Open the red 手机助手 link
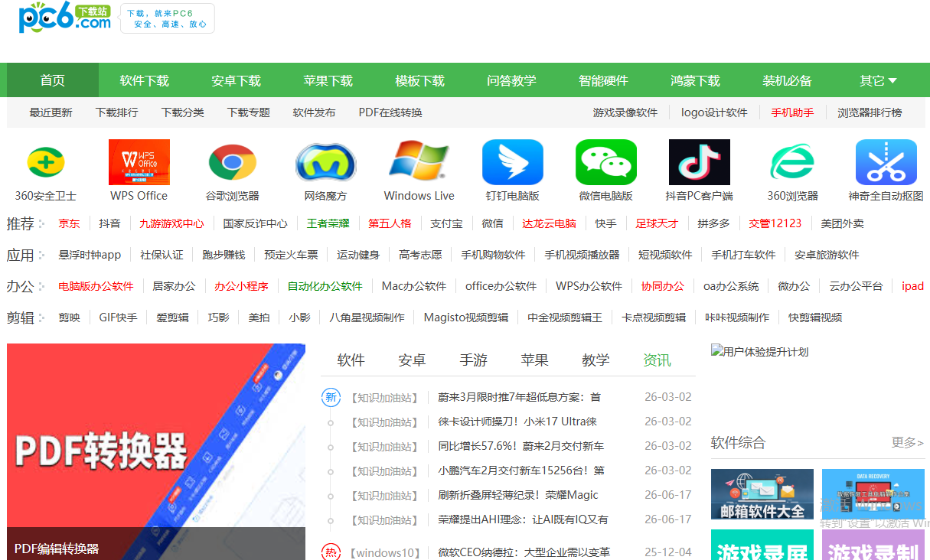The width and height of the screenshot is (930, 560). (x=792, y=112)
